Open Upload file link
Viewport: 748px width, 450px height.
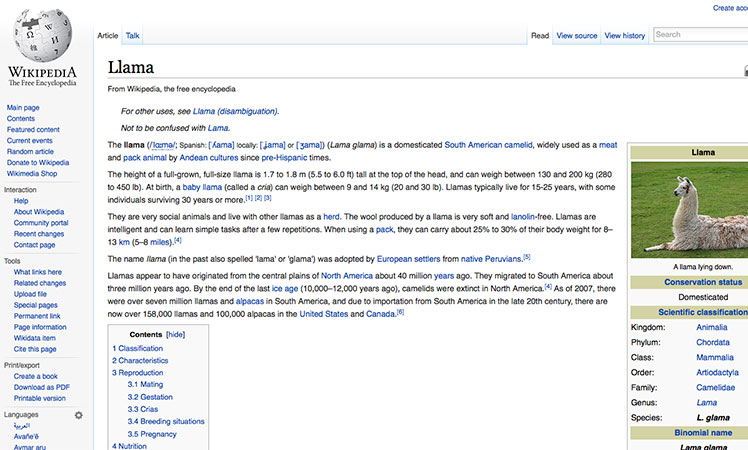tap(31, 294)
